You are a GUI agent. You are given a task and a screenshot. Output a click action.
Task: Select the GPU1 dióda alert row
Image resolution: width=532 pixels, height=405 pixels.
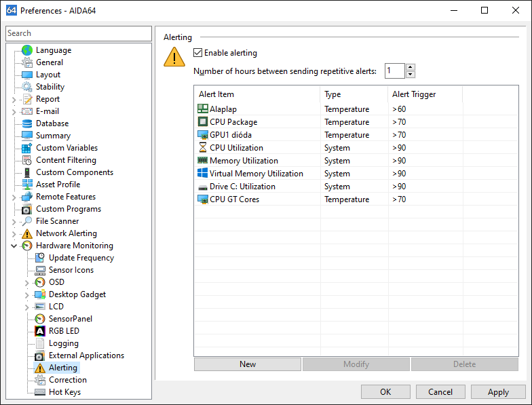point(356,135)
